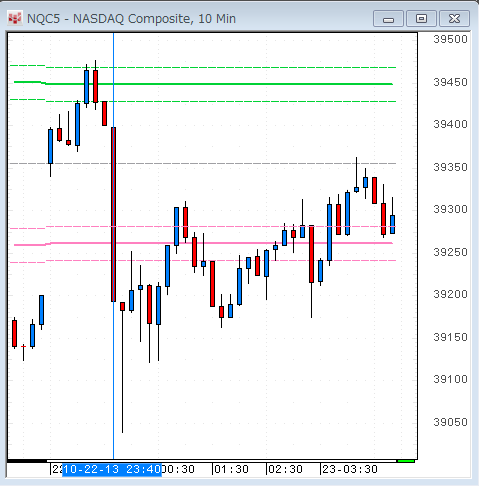Screen dimensions: 479x486
Task: Click the 39500 price scale label
Action: (x=450, y=39)
